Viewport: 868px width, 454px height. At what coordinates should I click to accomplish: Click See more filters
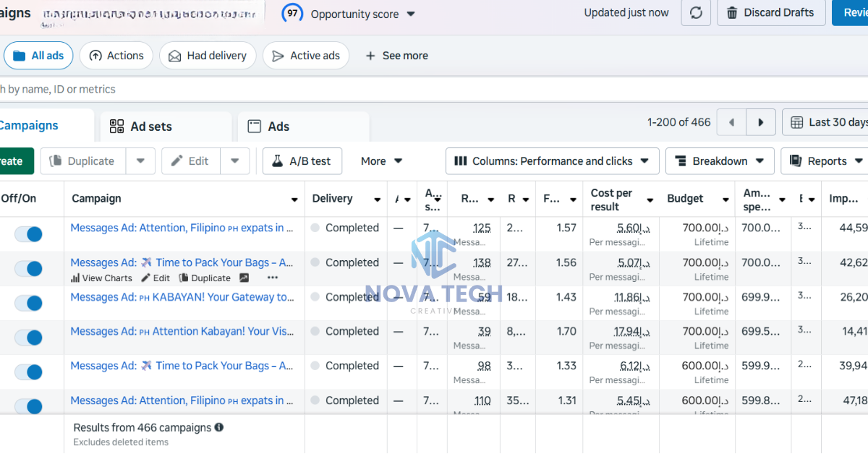(396, 56)
